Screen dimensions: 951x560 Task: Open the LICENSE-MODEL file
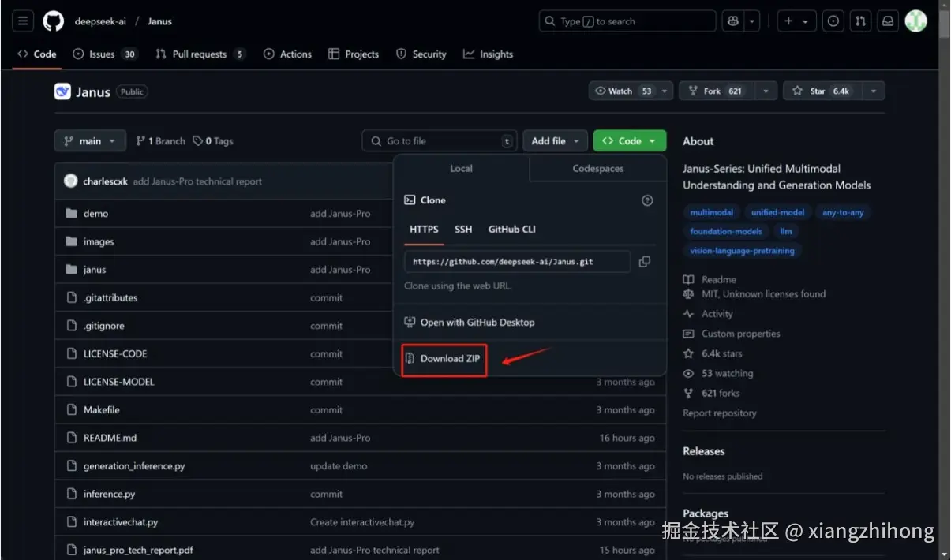point(119,382)
